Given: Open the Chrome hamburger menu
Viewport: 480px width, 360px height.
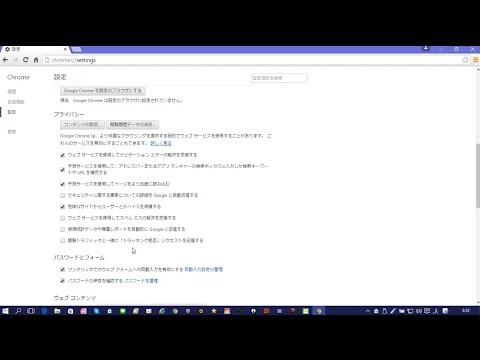Looking at the screenshot, I should coord(475,60).
